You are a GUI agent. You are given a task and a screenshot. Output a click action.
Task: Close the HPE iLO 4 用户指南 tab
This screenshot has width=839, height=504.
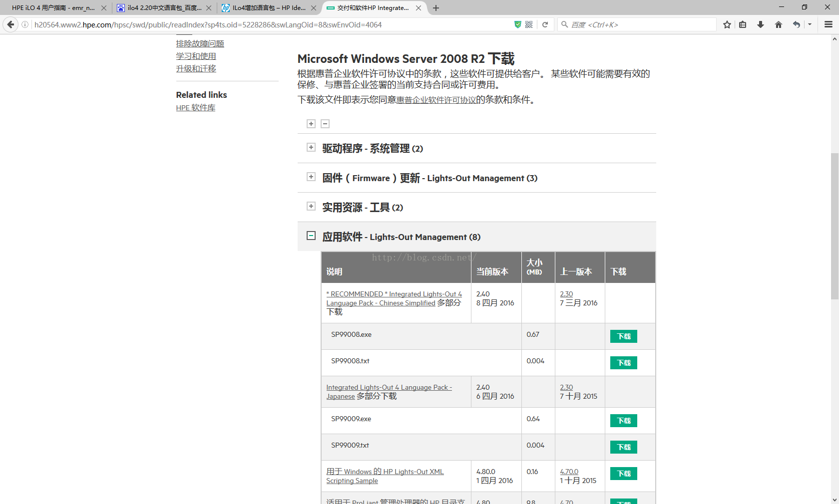pos(104,8)
